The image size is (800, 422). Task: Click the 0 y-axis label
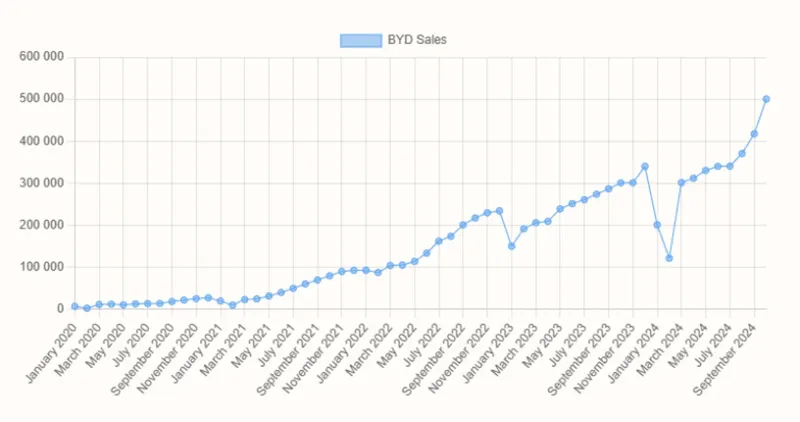[x=61, y=309]
